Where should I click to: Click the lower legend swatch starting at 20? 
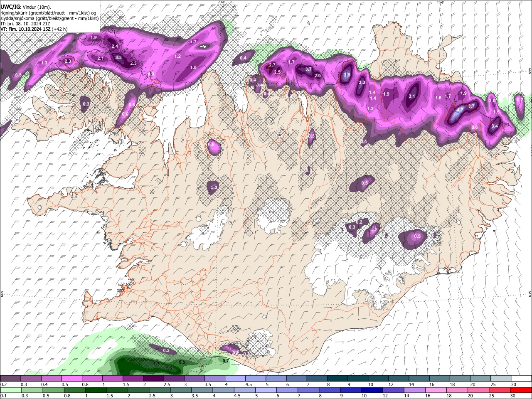click(478, 390)
